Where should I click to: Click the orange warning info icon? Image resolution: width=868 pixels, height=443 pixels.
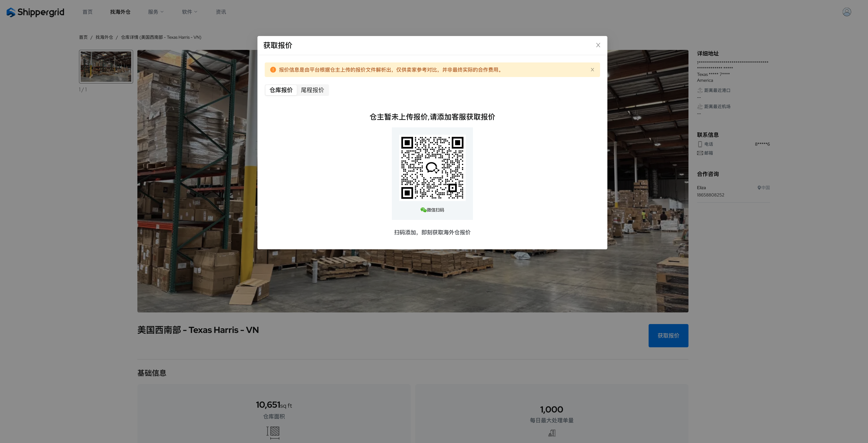(x=273, y=70)
